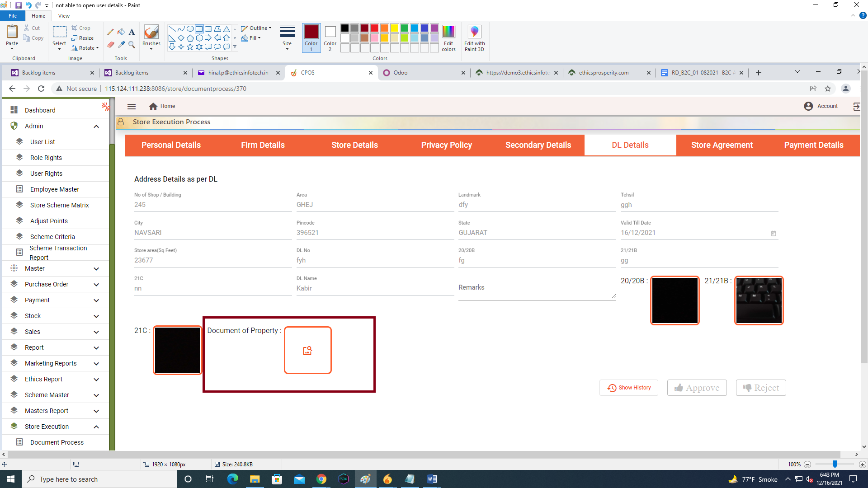Select the yellow color swatch
This screenshot has width=868, height=488.
pos(395,28)
